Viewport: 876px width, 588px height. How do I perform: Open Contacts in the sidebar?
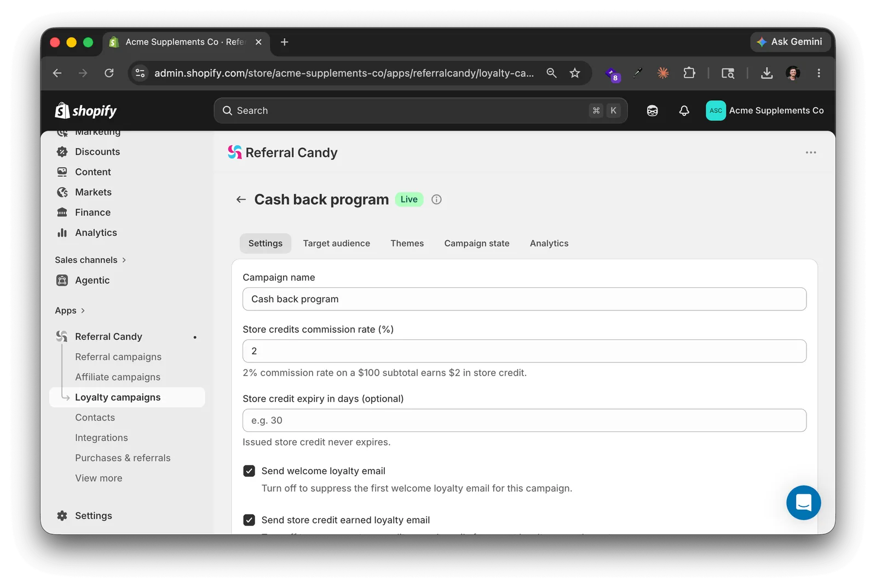pos(95,418)
